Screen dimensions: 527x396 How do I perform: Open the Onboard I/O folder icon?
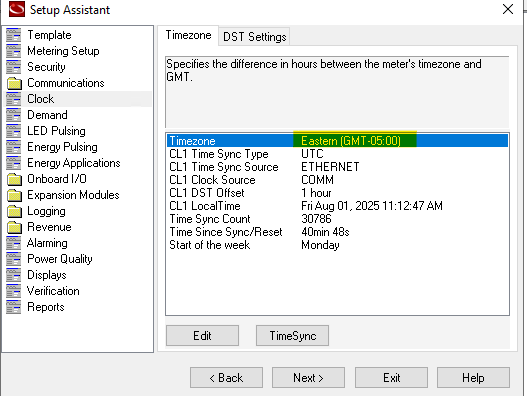[x=14, y=179]
